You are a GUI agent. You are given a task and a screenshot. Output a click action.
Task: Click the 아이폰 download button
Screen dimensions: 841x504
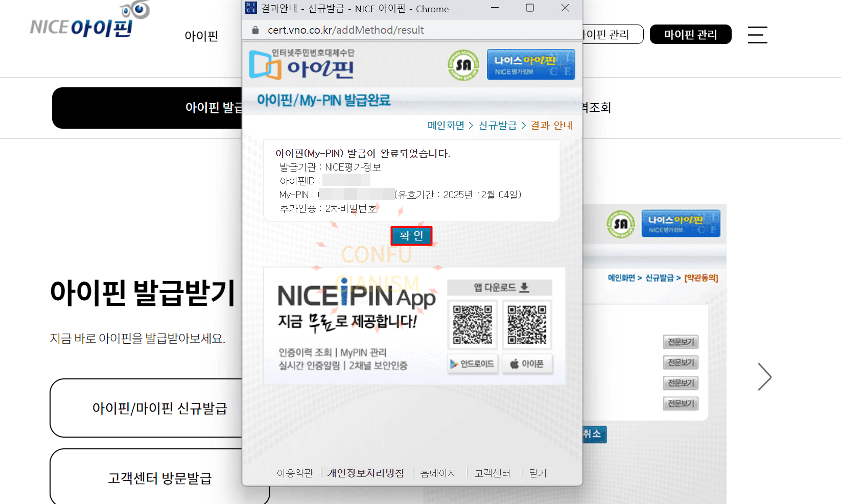[x=527, y=364]
